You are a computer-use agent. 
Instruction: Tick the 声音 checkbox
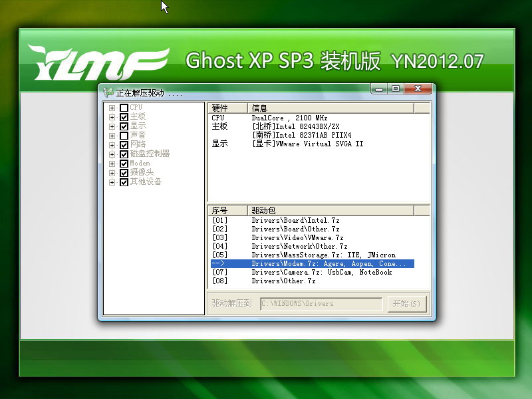(124, 136)
